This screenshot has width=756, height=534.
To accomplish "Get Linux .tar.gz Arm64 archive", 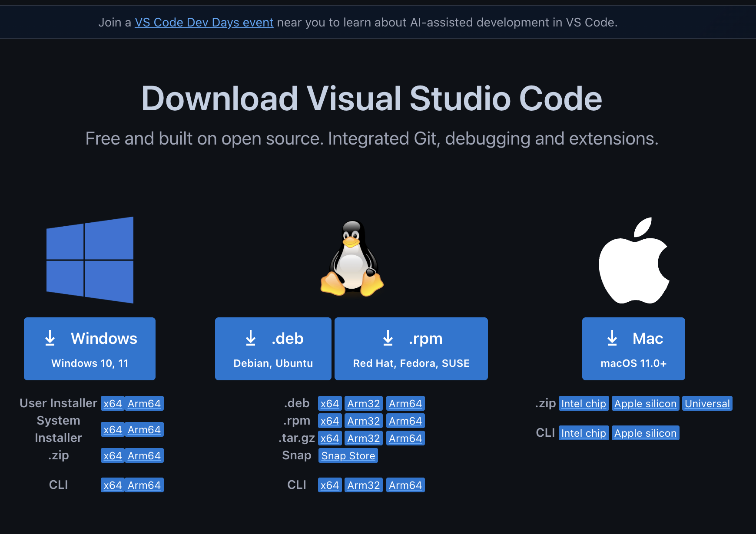I will 405,438.
